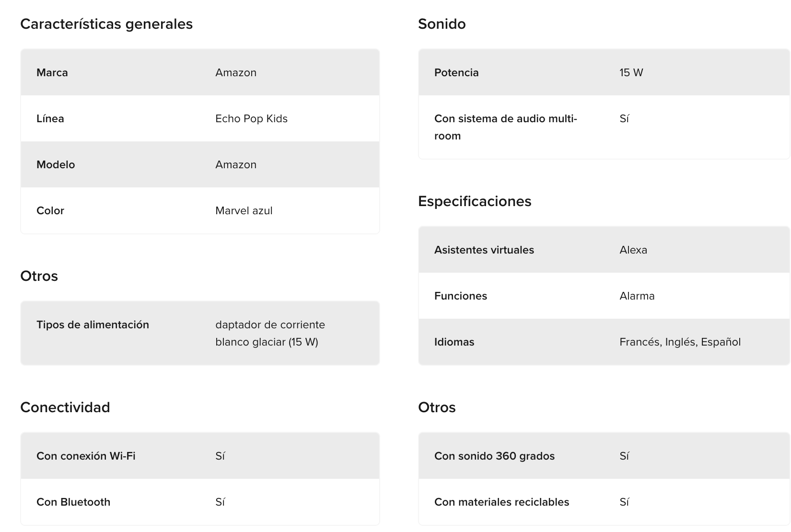Click the Con conexión Wi-Fi label
This screenshot has height=532, width=791.
pos(86,456)
